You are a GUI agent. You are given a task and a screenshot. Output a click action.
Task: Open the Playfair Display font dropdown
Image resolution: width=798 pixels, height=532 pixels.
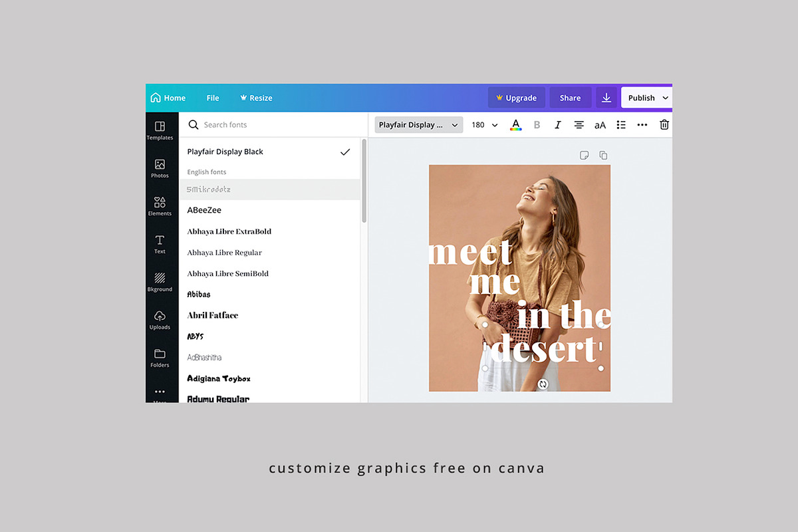point(419,124)
